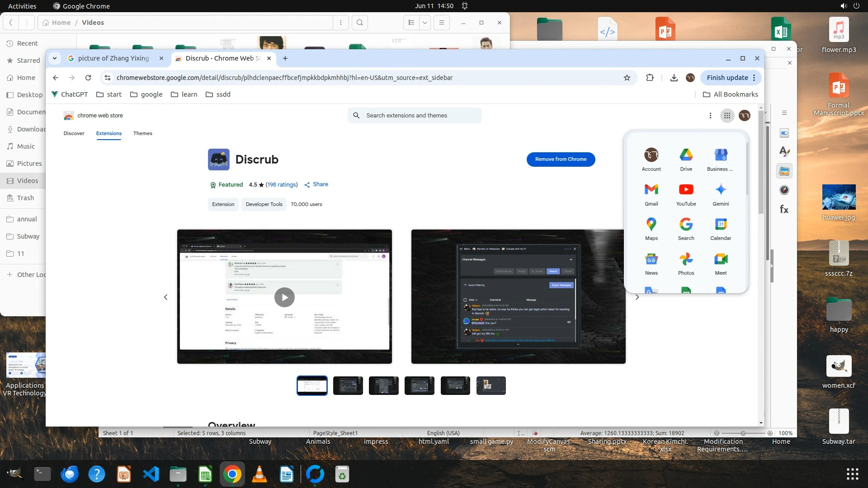Expand Chrome tab search dropdown
Viewport: 868px width, 488px height.
pyautogui.click(x=55, y=58)
